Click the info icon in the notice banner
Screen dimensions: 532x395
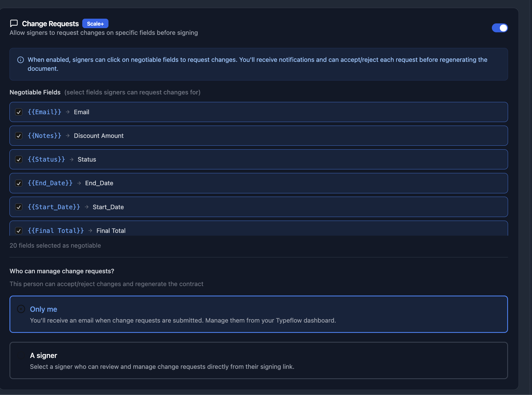[x=20, y=60]
